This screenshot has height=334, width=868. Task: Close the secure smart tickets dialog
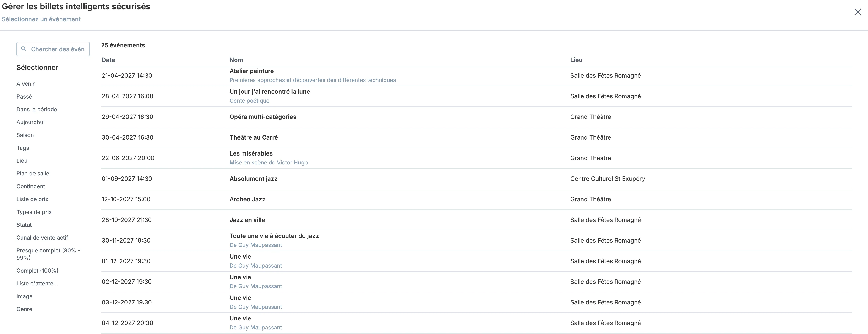point(857,12)
